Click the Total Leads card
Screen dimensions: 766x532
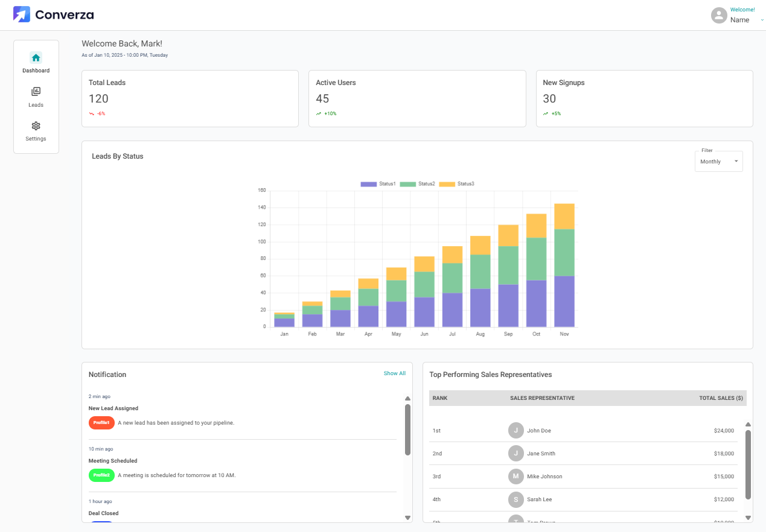coord(190,99)
